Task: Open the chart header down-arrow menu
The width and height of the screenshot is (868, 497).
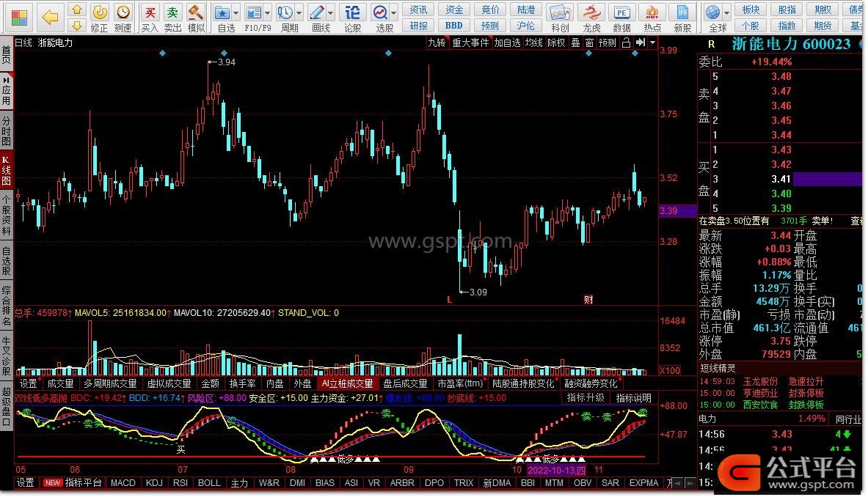Action: [x=653, y=43]
